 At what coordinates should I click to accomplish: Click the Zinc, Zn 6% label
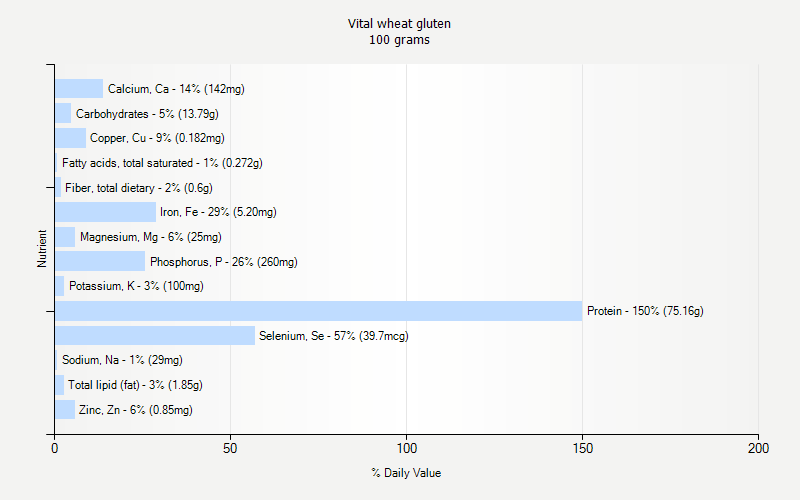coord(135,410)
